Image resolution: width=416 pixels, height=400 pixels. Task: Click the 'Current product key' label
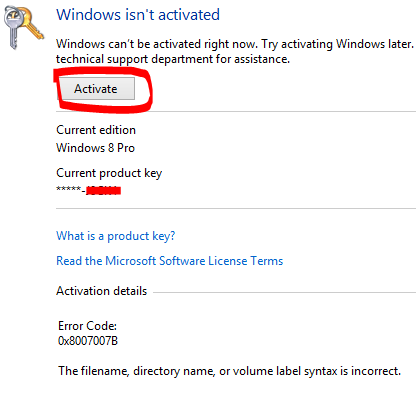(109, 173)
